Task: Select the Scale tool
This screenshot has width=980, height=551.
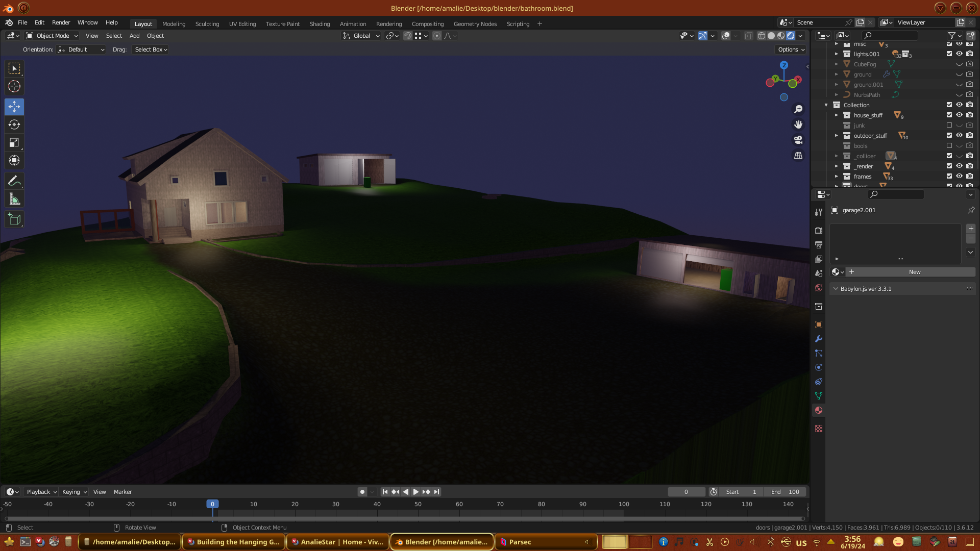Action: (x=14, y=143)
